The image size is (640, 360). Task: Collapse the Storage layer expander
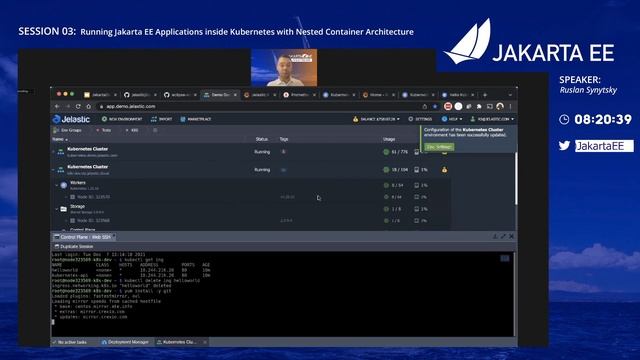tap(57, 209)
